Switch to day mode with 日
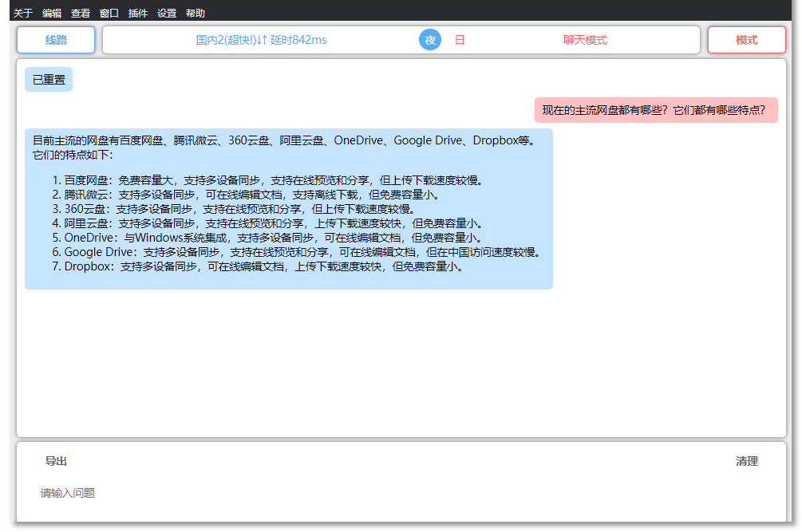Viewport: 802px width, 532px height. point(460,40)
